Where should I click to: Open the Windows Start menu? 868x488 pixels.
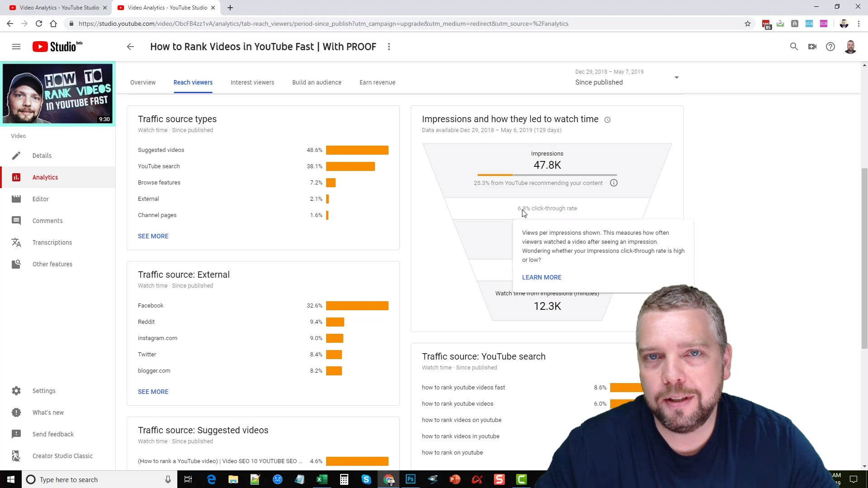pos(11,479)
